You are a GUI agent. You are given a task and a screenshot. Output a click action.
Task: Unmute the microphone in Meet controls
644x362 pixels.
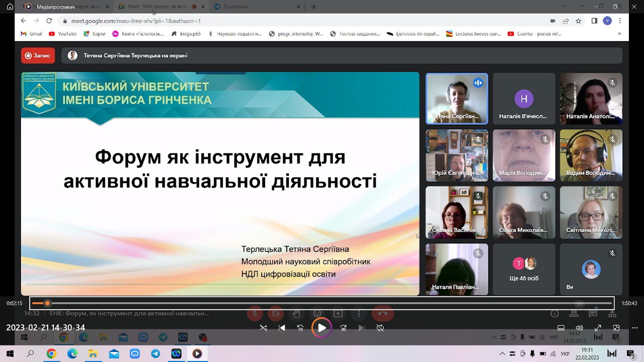(255, 313)
